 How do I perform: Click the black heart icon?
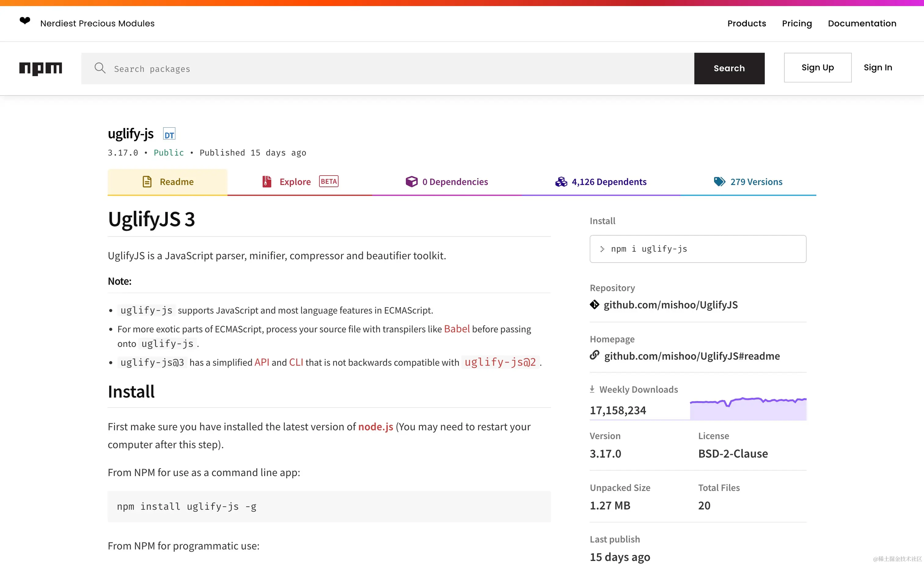tap(25, 21)
